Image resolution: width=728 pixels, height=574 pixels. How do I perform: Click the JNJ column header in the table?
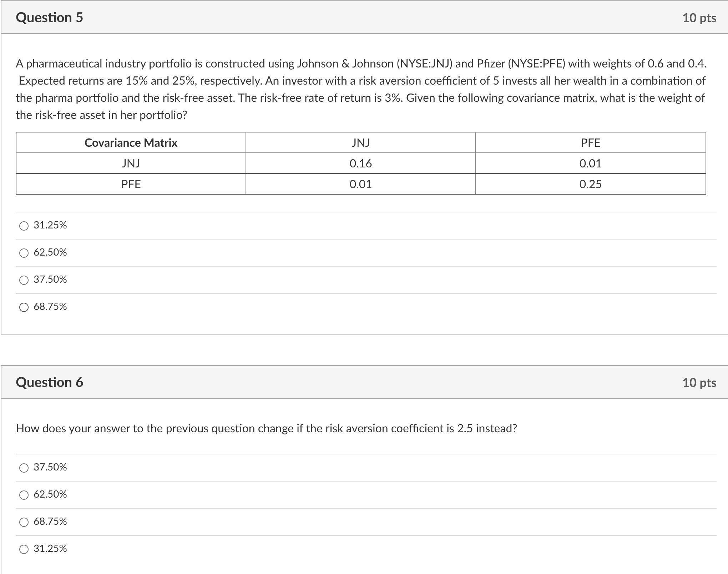[x=360, y=143]
